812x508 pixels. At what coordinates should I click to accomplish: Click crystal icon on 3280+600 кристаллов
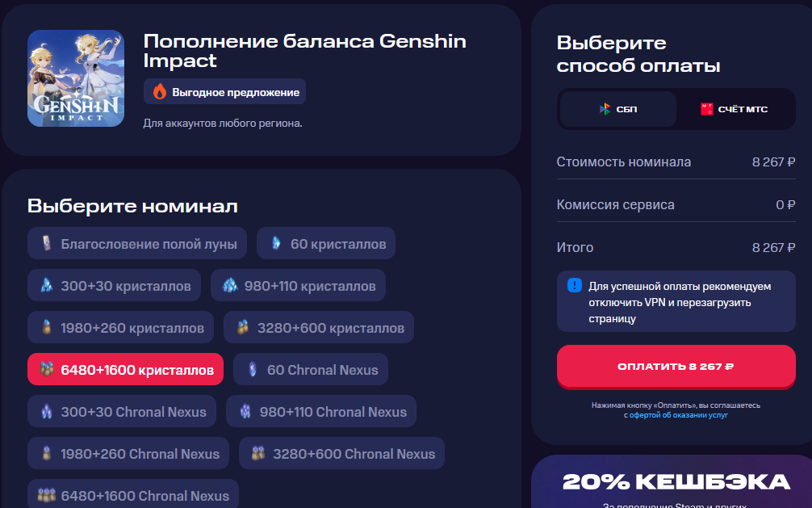pyautogui.click(x=242, y=327)
